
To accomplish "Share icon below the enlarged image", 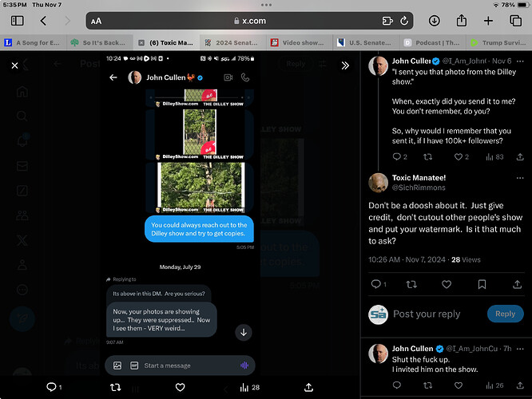I will (308, 387).
